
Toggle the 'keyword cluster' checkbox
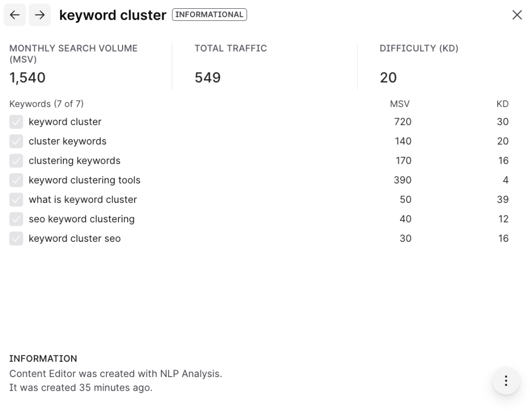16,122
